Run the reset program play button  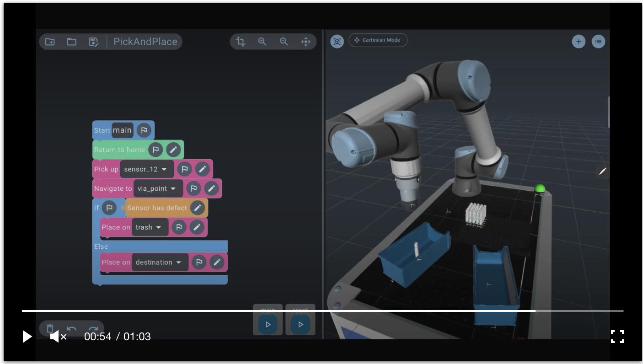point(300,324)
